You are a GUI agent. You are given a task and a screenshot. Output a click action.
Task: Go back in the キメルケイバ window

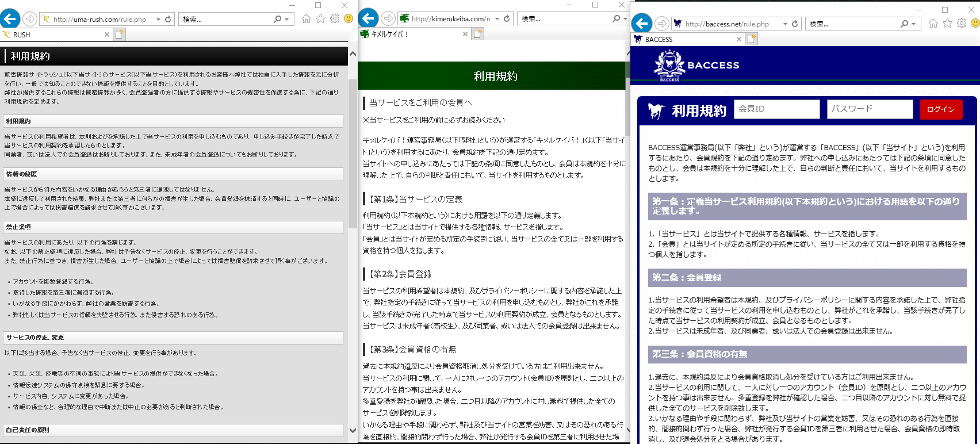tap(369, 18)
